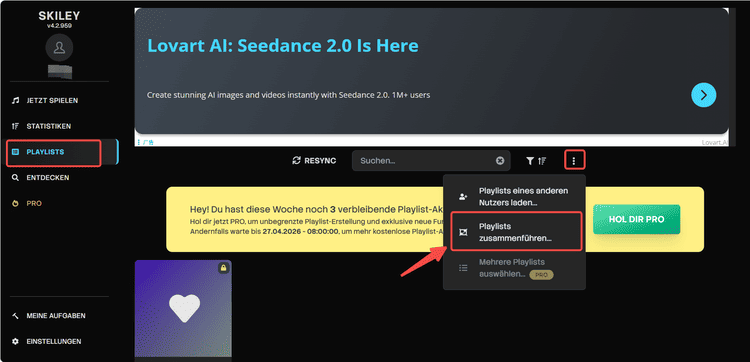The image size is (750, 362).
Task: Open sort options icon beside filter
Action: pyautogui.click(x=542, y=161)
